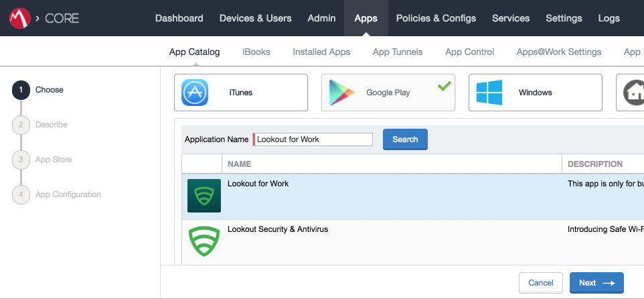Click the Google Play button label
Image resolution: width=644 pixels, height=299 pixels.
[x=388, y=93]
